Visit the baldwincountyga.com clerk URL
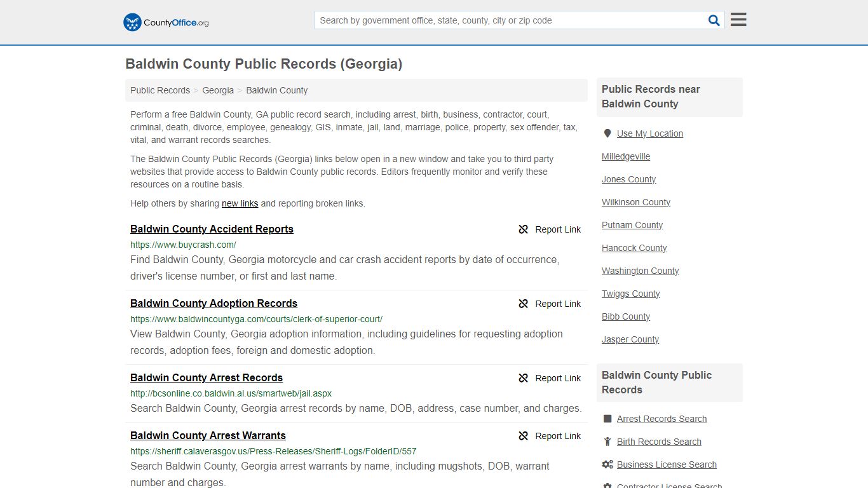Image resolution: width=868 pixels, height=488 pixels. [256, 319]
